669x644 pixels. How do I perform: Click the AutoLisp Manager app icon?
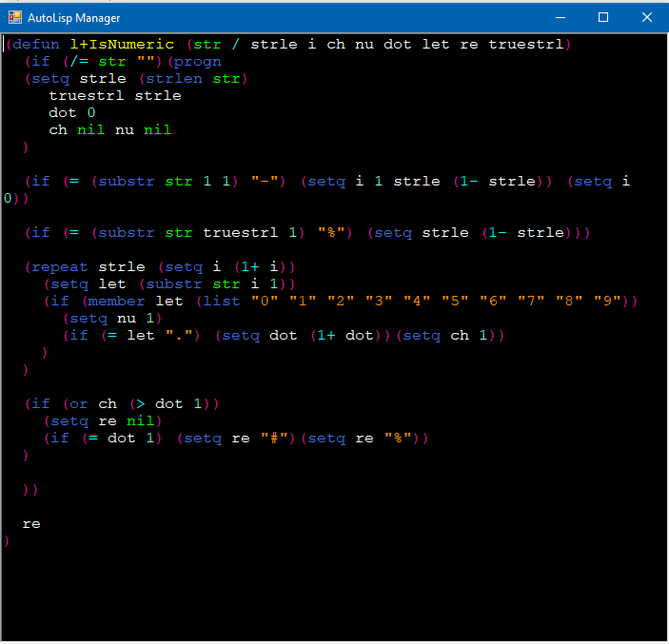tap(15, 17)
